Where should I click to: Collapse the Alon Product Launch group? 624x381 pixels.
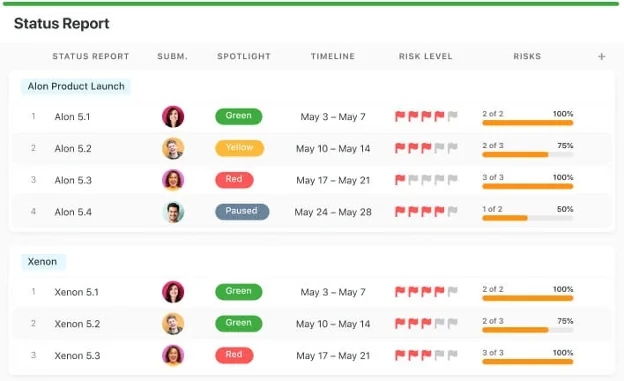tap(76, 86)
